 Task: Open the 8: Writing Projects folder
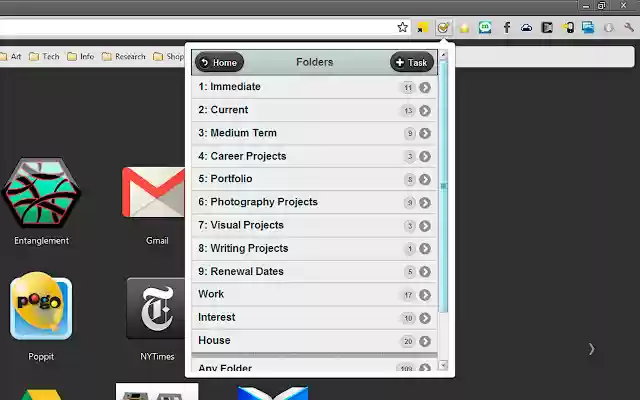[x=314, y=249]
